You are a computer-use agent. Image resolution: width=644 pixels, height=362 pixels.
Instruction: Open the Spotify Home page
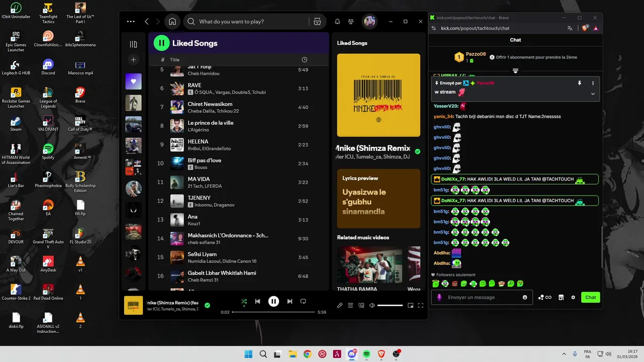pos(173,22)
